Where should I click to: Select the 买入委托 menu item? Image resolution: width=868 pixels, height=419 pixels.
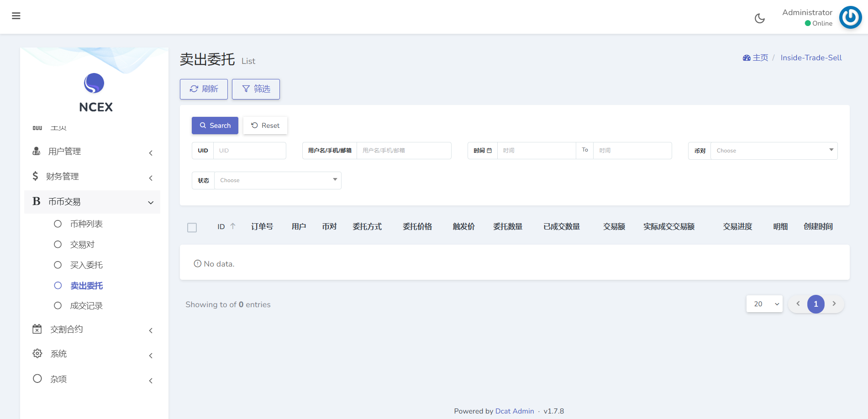tap(86, 265)
